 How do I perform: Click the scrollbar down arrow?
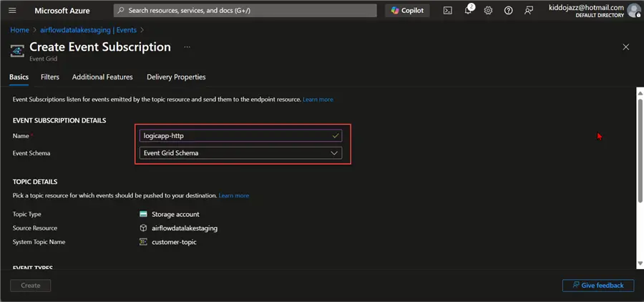[640, 263]
